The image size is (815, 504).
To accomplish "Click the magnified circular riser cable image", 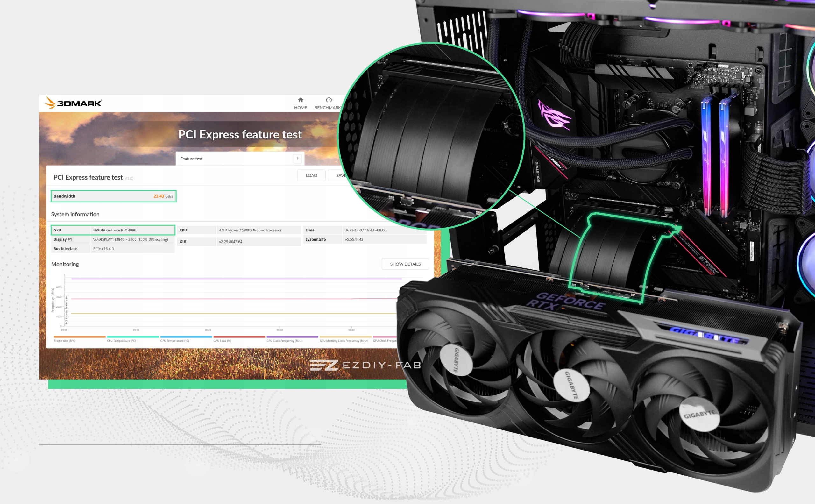I will 431,137.
